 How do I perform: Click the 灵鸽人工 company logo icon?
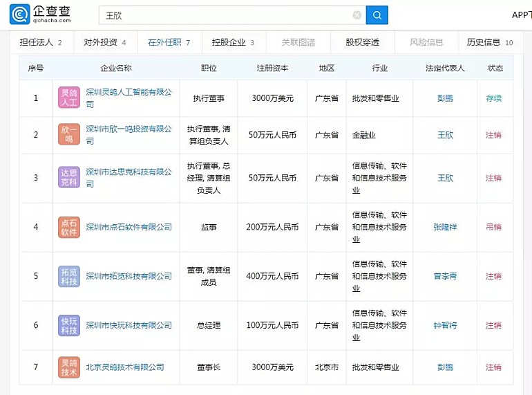tap(69, 98)
